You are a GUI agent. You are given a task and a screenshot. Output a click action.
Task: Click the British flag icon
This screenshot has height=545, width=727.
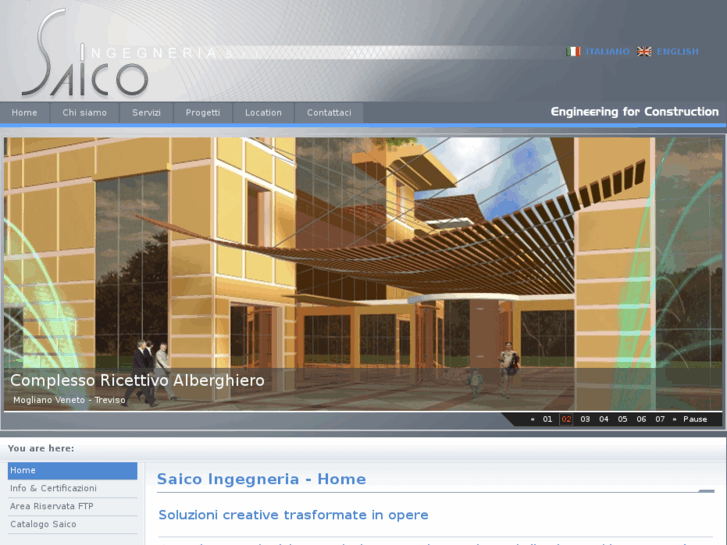644,51
